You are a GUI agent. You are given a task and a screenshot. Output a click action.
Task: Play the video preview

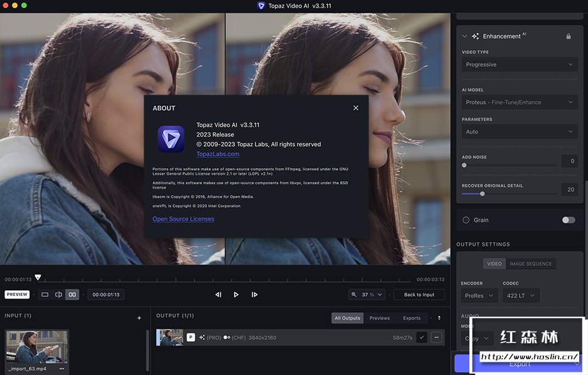[236, 295]
